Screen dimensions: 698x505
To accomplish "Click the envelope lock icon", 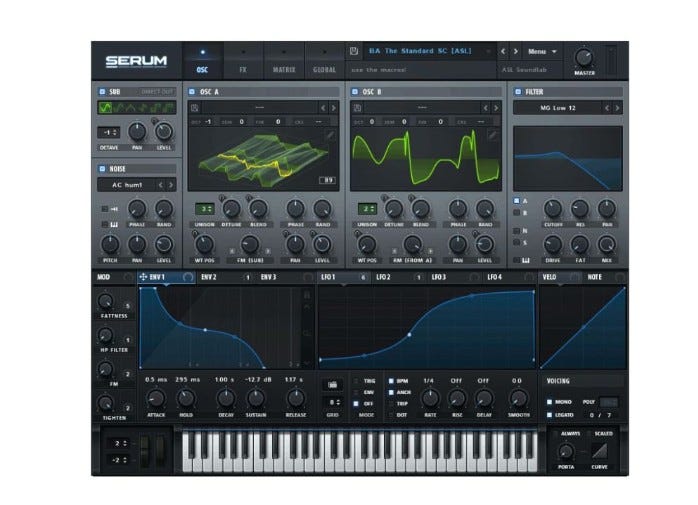I will coord(307,295).
